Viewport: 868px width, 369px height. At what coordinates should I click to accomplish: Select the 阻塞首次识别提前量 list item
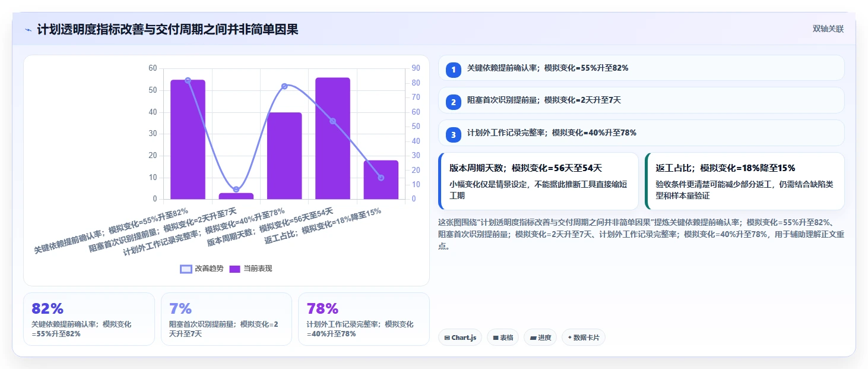click(641, 100)
